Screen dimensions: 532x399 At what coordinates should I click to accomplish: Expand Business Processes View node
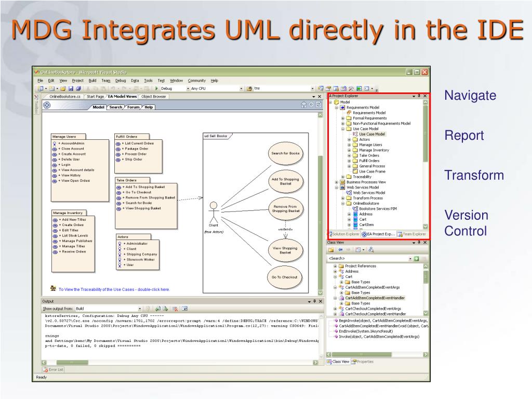point(336,182)
